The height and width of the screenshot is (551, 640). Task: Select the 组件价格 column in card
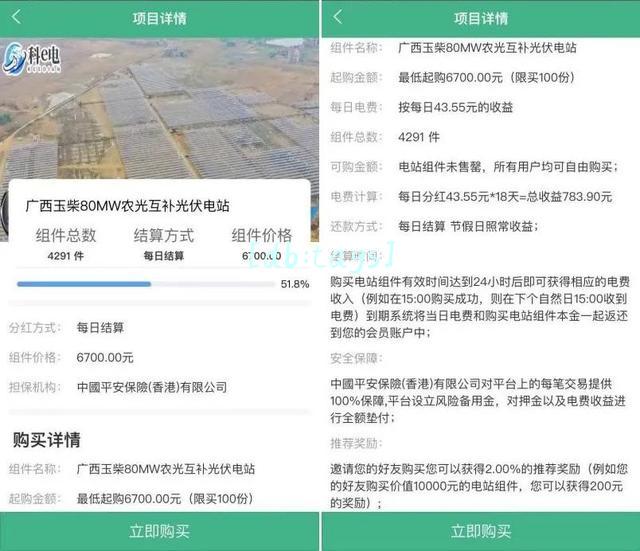coord(262,244)
